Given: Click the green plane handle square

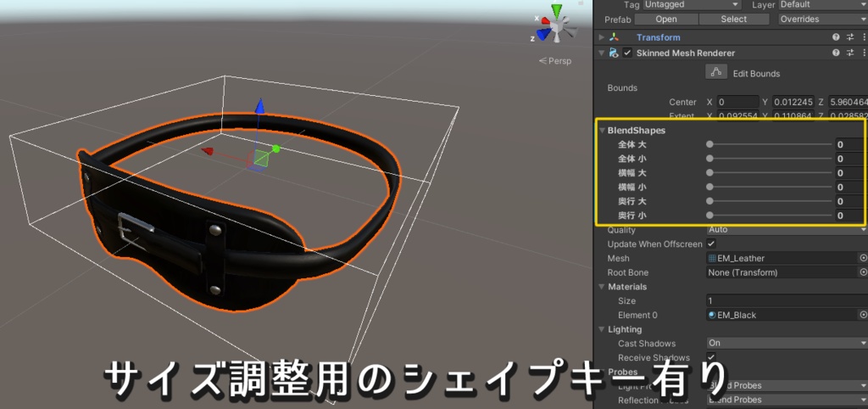Looking at the screenshot, I should pos(262,160).
